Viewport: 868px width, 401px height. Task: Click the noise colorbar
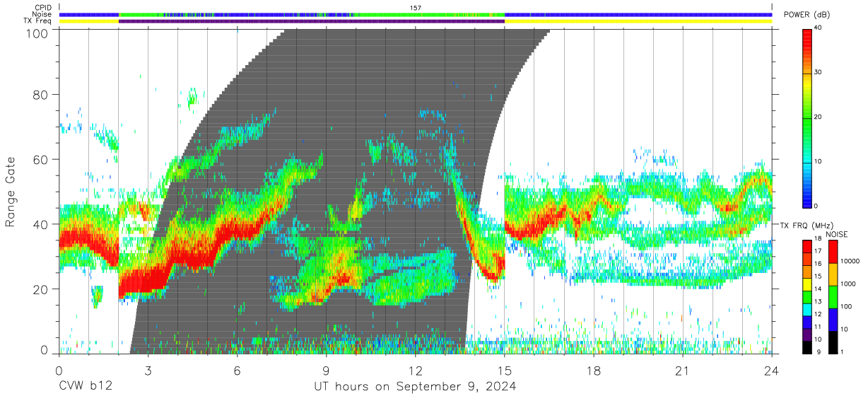(833, 296)
